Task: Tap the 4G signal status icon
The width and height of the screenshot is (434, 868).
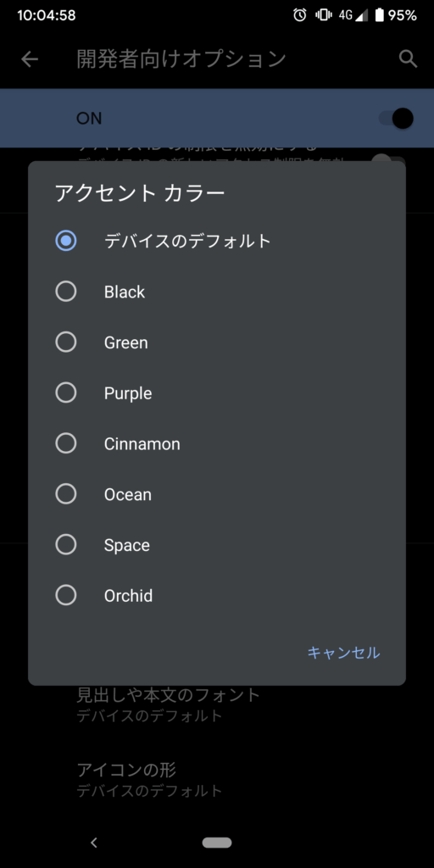Action: [x=353, y=15]
